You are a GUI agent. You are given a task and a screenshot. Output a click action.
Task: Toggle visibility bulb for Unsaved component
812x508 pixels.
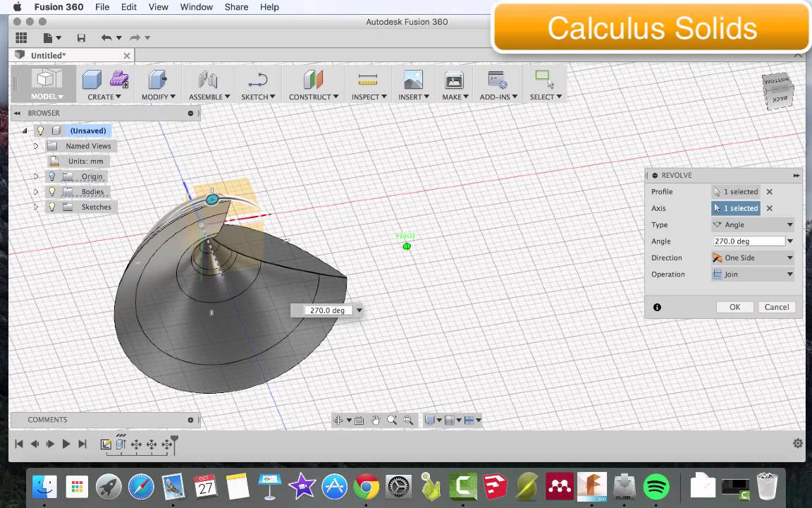(x=41, y=131)
